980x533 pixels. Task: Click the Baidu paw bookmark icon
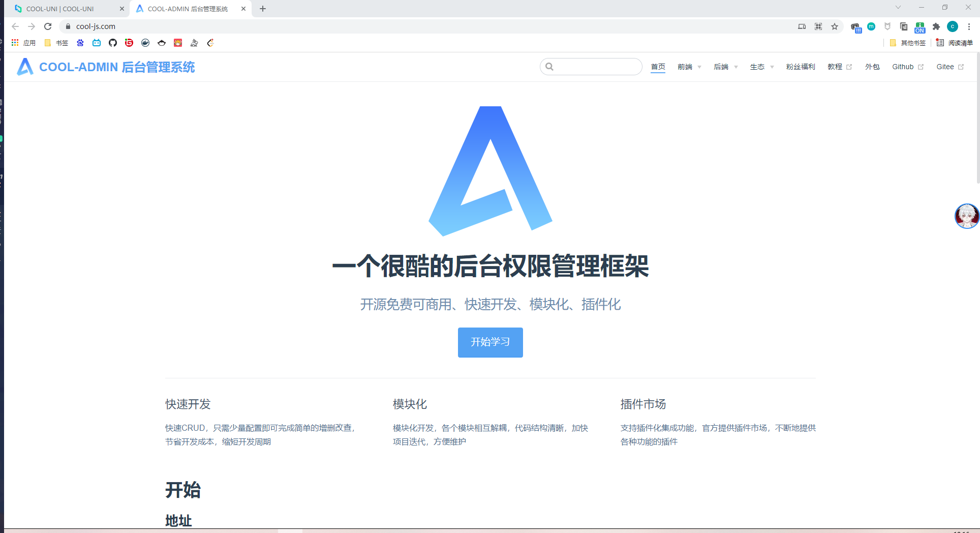80,43
